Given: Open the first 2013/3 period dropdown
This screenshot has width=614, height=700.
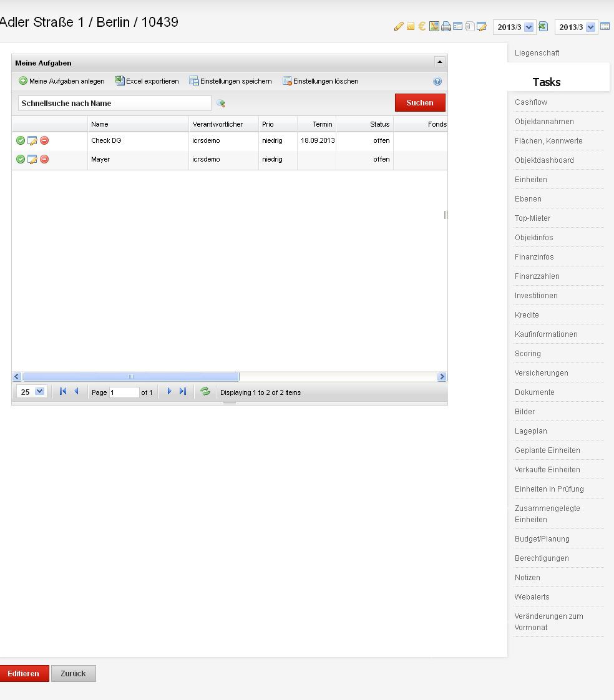Looking at the screenshot, I should tap(529, 27).
